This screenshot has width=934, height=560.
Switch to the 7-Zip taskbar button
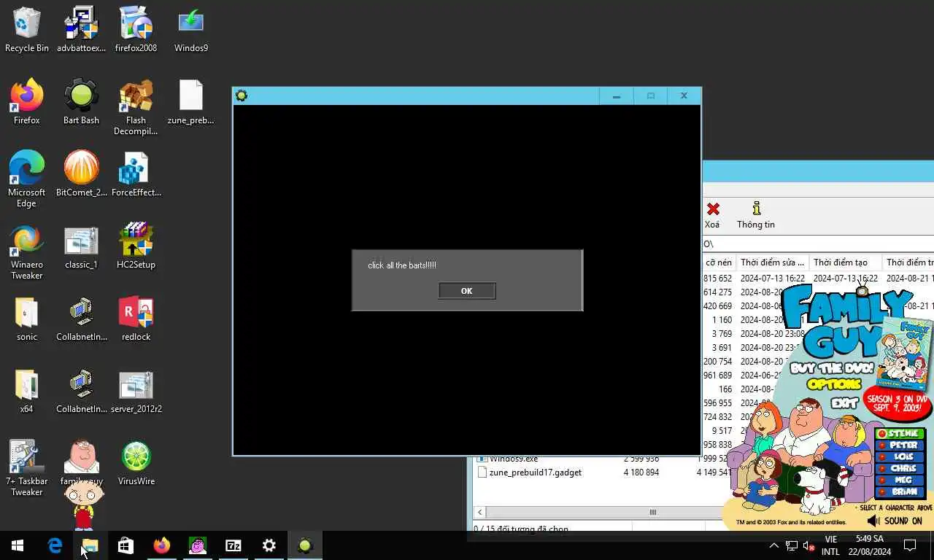pyautogui.click(x=233, y=545)
